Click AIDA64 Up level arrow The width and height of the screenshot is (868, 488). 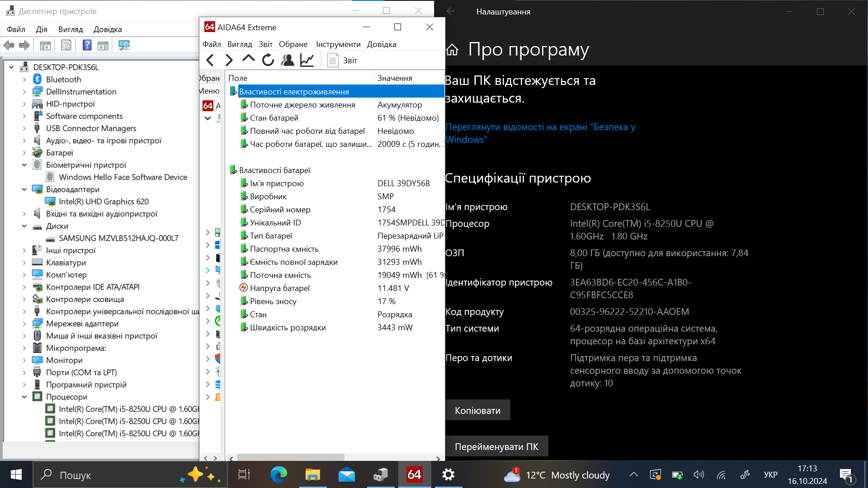click(x=249, y=59)
